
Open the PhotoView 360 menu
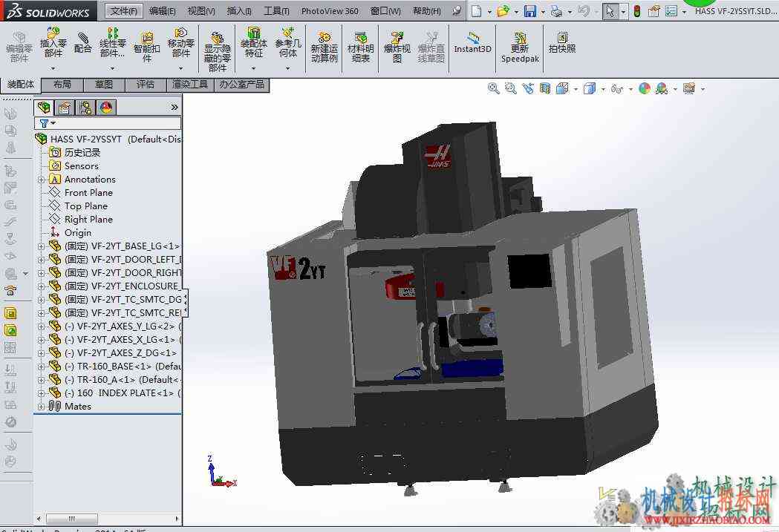click(330, 11)
